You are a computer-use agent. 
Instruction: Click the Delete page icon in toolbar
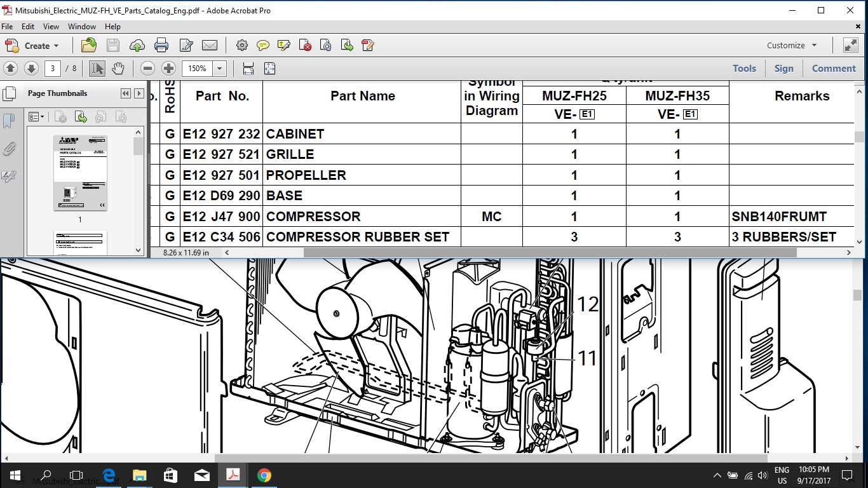tap(305, 45)
